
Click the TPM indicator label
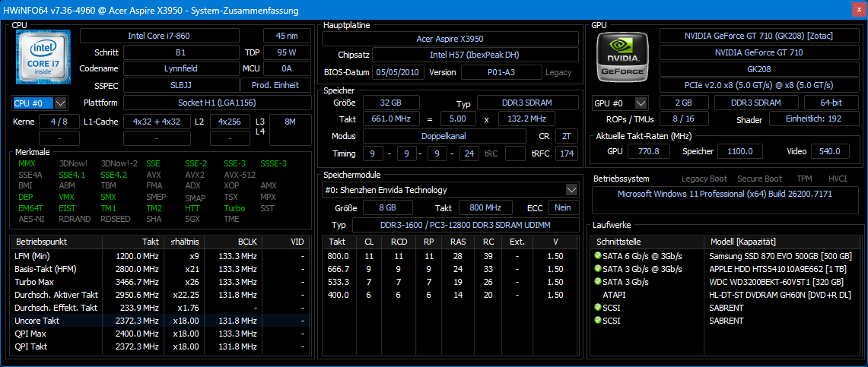(x=804, y=179)
